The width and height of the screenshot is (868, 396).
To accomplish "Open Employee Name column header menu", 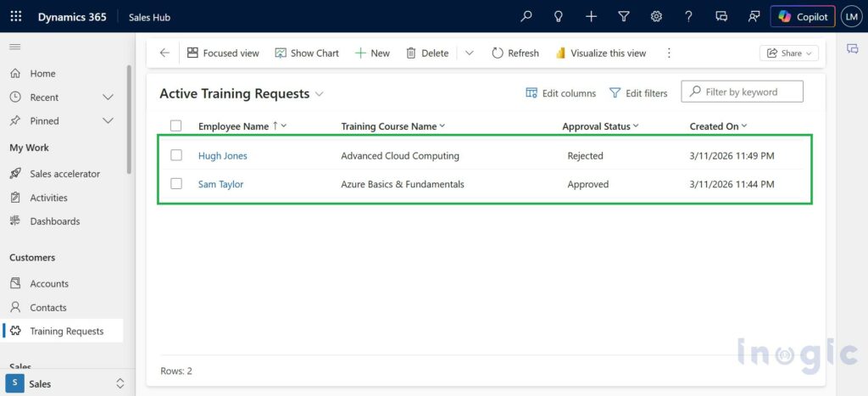I will (x=243, y=126).
